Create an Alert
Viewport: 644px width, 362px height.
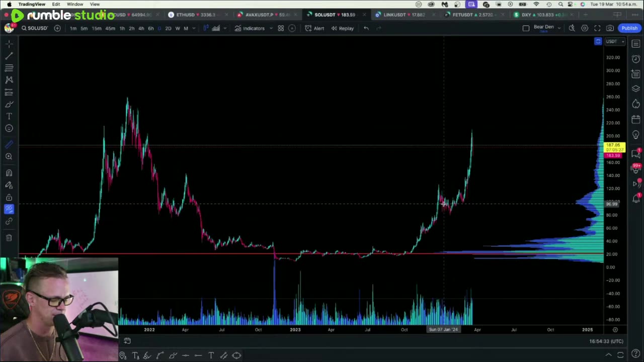314,28
